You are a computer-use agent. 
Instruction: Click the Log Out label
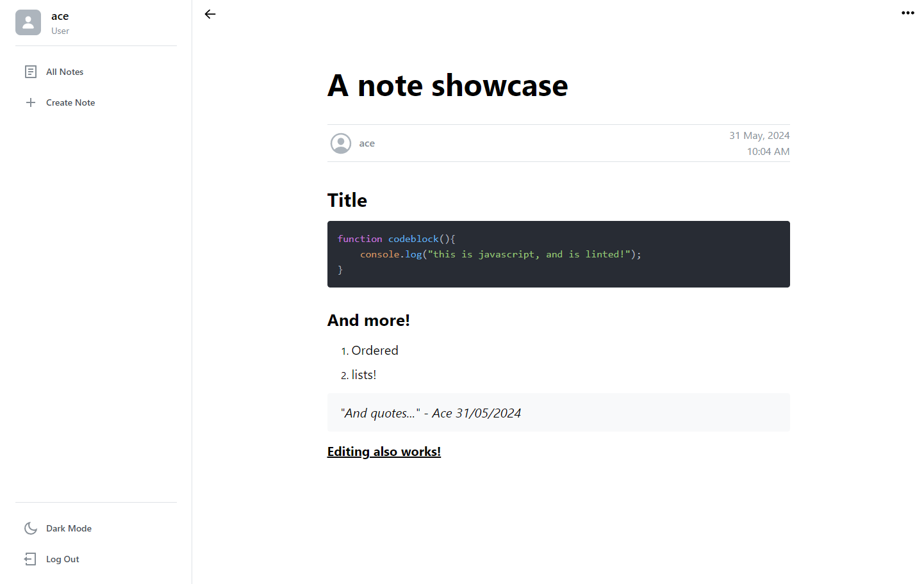point(63,558)
